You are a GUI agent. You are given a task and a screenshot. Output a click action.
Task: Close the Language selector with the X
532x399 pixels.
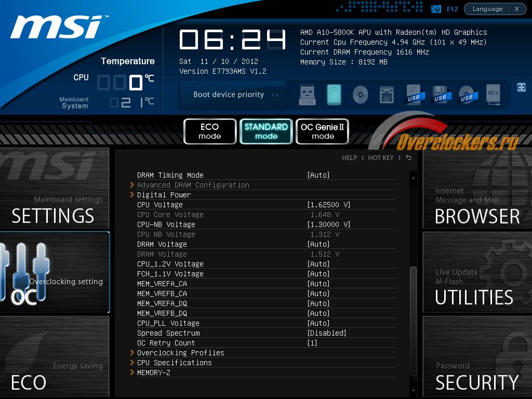[517, 9]
